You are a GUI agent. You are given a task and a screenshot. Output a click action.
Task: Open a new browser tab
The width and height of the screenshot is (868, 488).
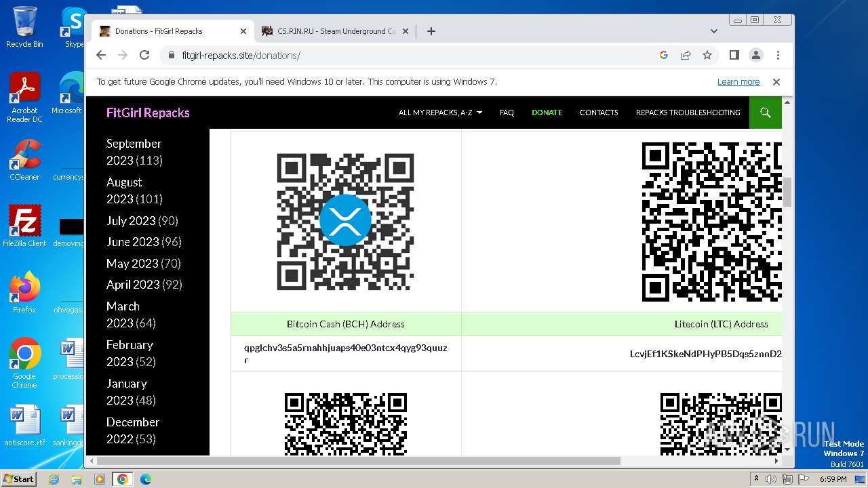(431, 31)
